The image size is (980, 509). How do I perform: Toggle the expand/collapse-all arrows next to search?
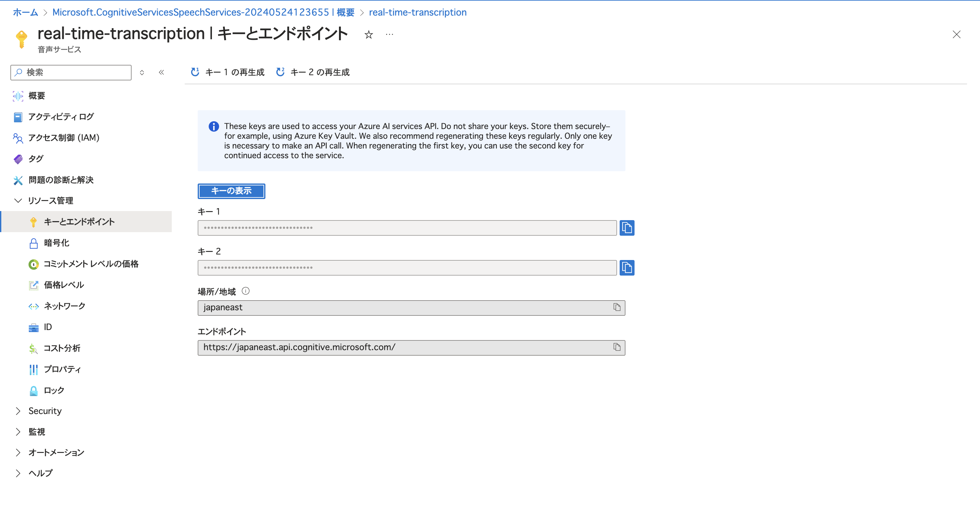coord(142,72)
